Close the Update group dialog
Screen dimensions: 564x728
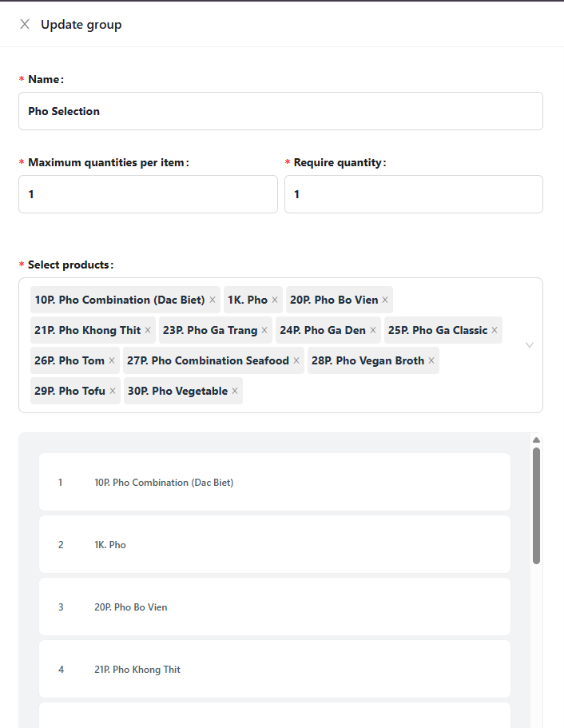tap(24, 24)
